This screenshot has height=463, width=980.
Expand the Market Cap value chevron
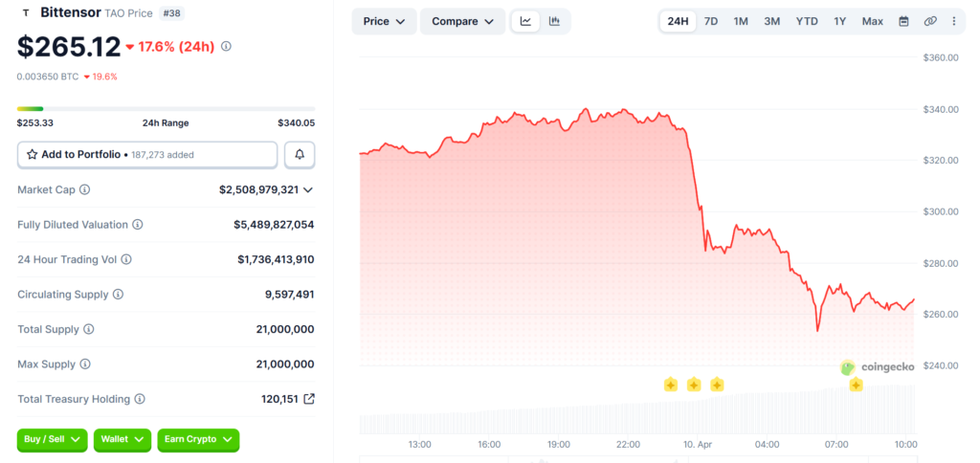[307, 190]
